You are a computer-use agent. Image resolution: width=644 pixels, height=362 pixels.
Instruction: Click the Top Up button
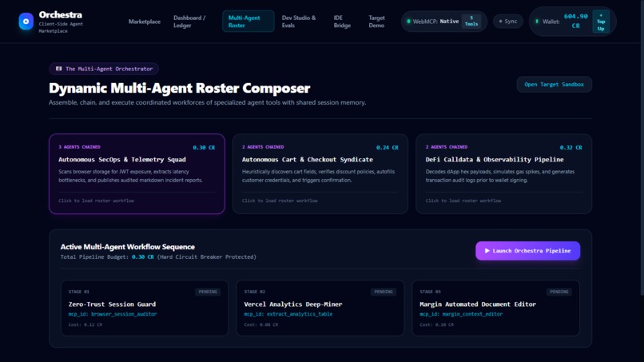coord(601,22)
